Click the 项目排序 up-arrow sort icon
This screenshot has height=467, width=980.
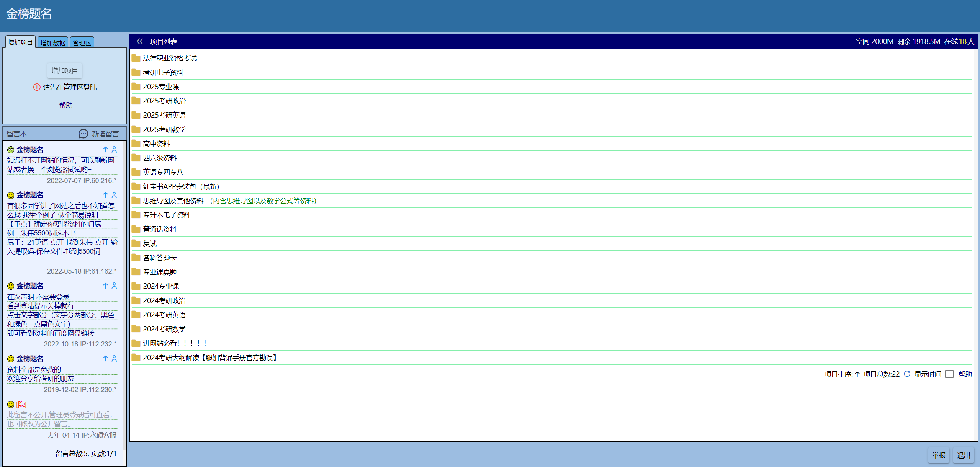857,374
